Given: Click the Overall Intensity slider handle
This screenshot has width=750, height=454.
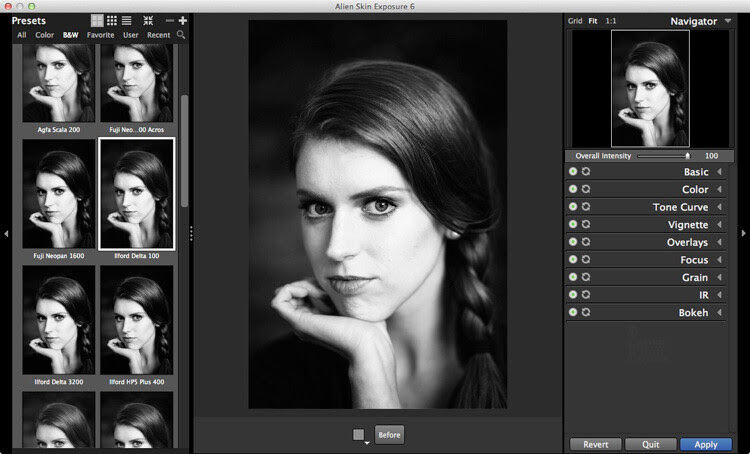Looking at the screenshot, I should coord(687,156).
